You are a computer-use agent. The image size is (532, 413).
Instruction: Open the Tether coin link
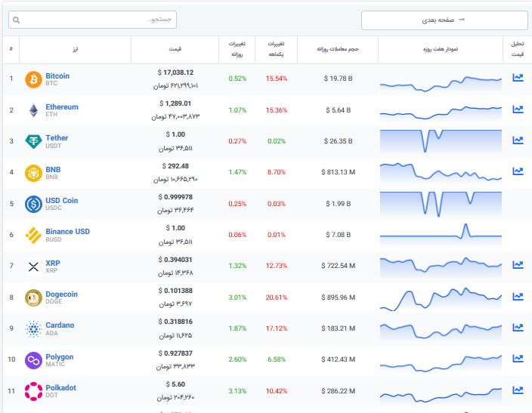pos(57,137)
